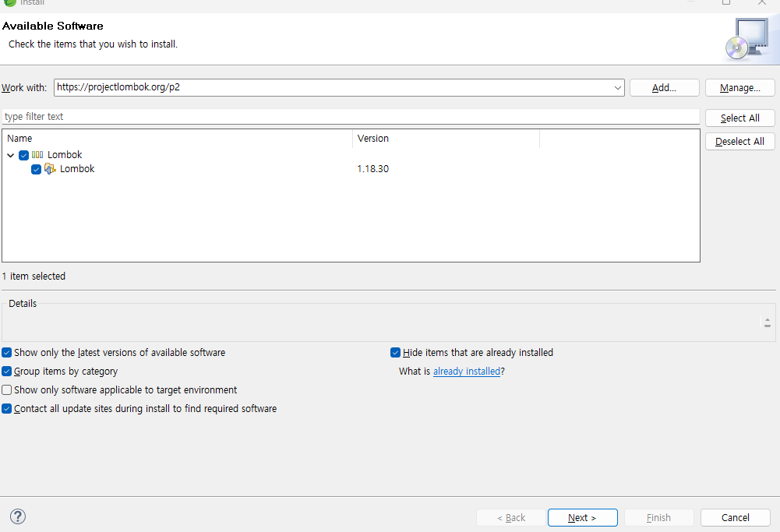Toggle Show only the latest versions option
Screen dimensions: 780x532
pos(6,353)
